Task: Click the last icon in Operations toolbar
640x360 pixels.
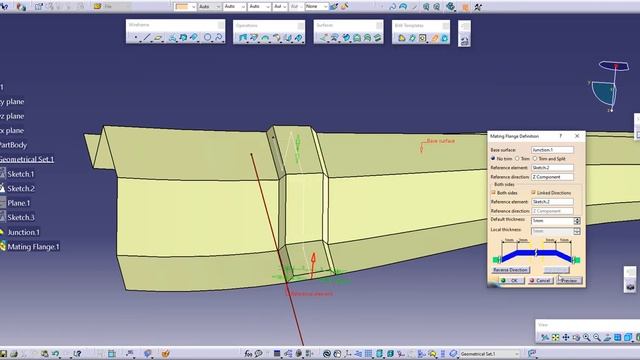Action: point(298,38)
